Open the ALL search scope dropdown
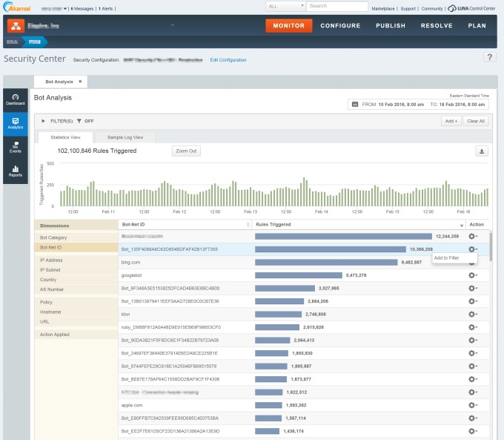The height and width of the screenshot is (440, 504). [x=285, y=6]
